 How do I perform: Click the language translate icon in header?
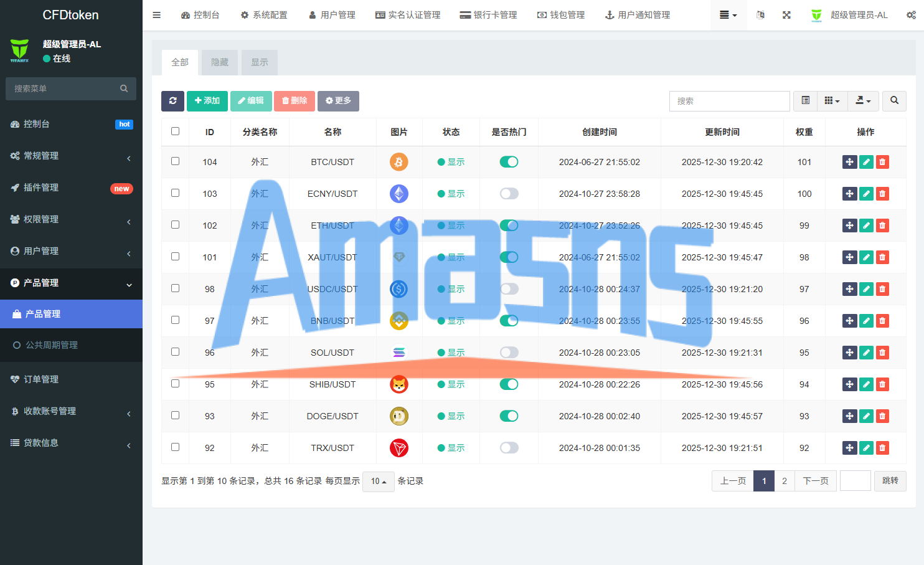click(760, 15)
